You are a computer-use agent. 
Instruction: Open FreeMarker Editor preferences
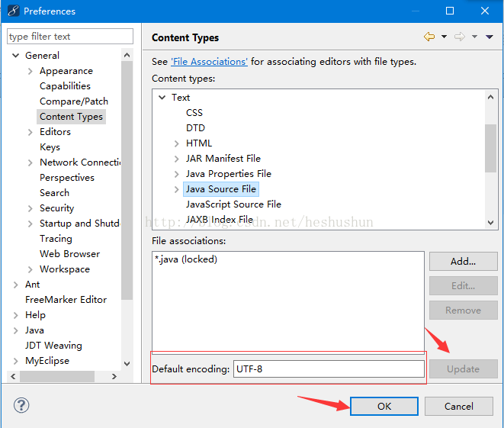(66, 300)
